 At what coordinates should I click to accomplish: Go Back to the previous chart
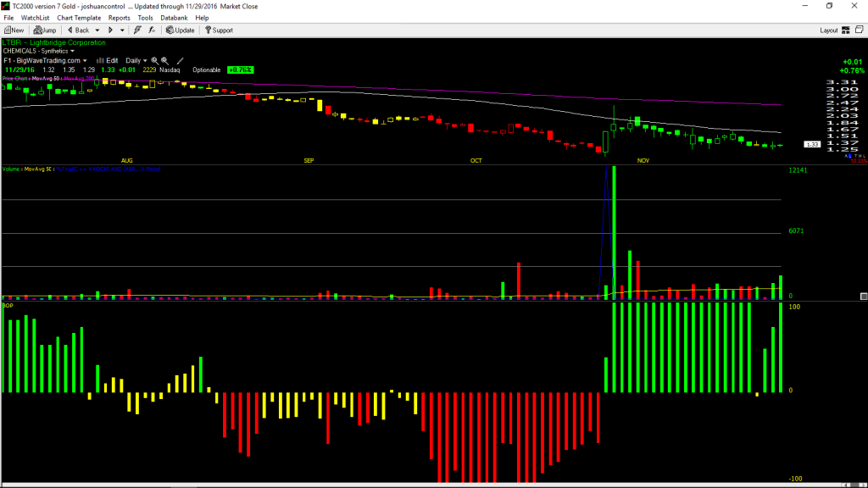point(78,30)
